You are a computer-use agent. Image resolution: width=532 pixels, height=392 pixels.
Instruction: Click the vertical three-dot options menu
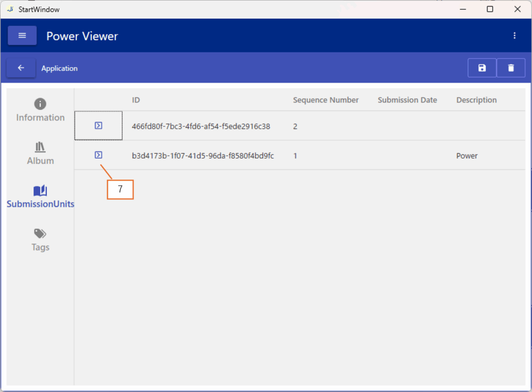pyautogui.click(x=514, y=36)
